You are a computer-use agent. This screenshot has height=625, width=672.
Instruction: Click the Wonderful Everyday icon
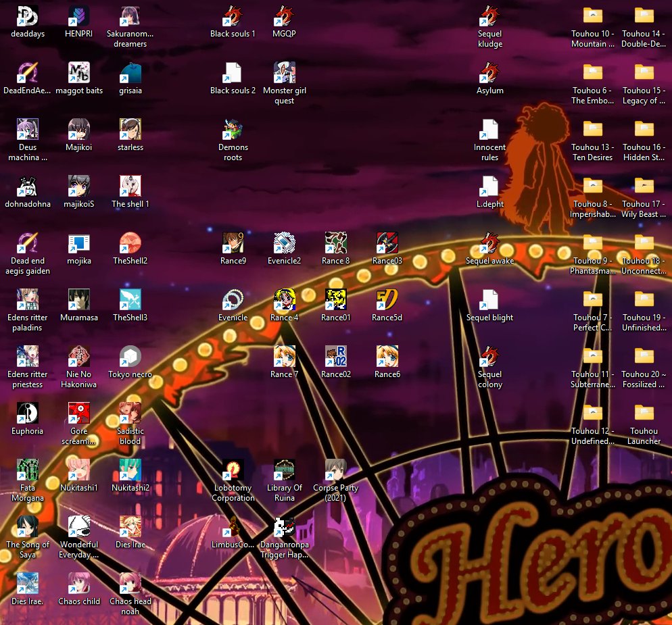click(x=79, y=526)
